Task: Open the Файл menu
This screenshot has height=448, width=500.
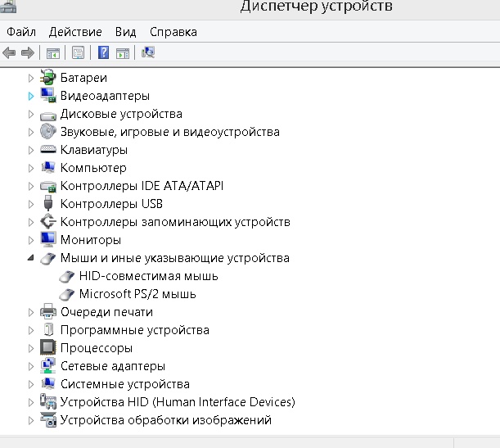Action: point(21,32)
